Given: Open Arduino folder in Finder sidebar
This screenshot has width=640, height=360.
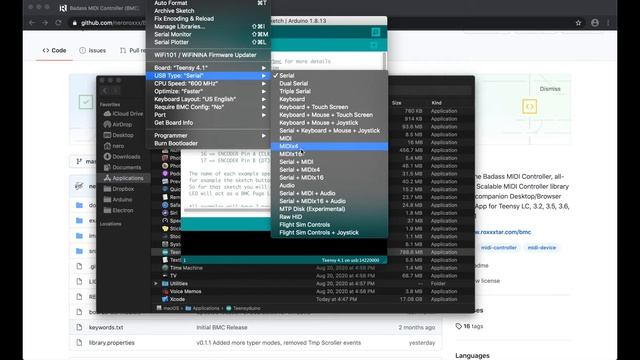Looking at the screenshot, I should (118, 200).
